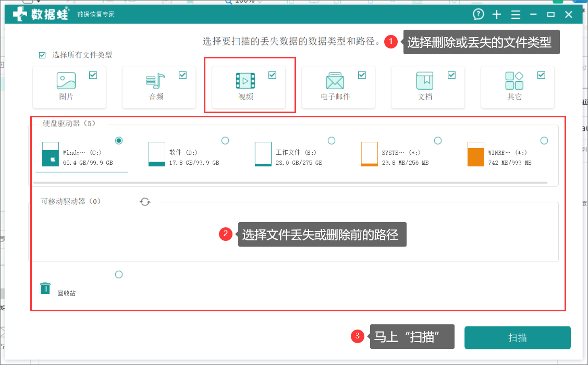Select the WINRE partition radio button

(544, 141)
